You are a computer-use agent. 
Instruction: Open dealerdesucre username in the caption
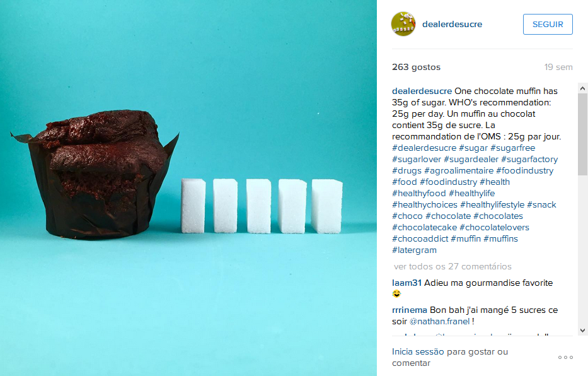[422, 91]
